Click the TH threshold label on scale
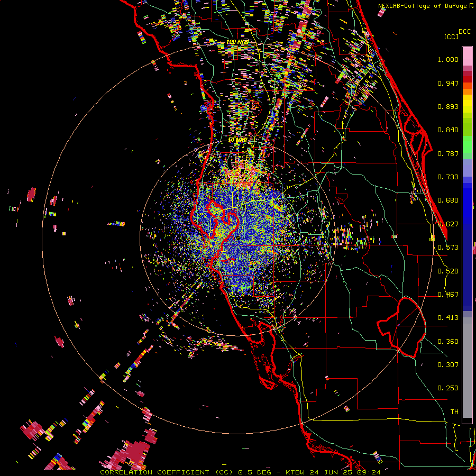The width and height of the screenshot is (476, 476). (454, 412)
